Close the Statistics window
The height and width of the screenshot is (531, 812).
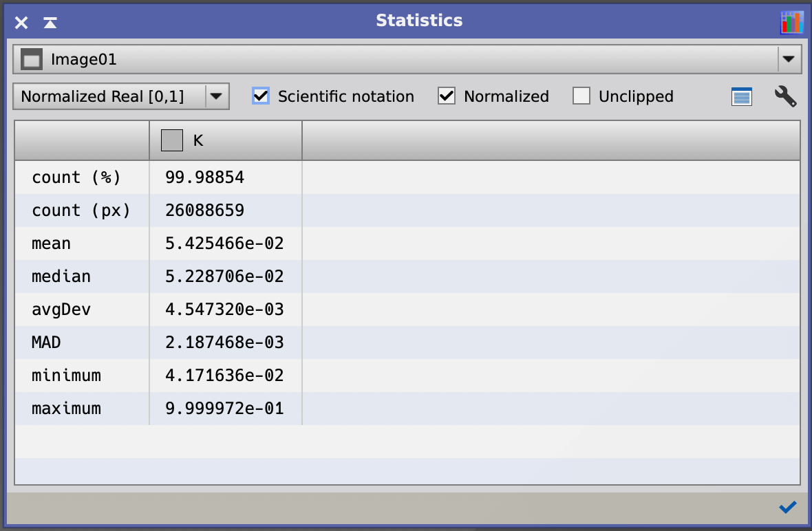coord(21,23)
